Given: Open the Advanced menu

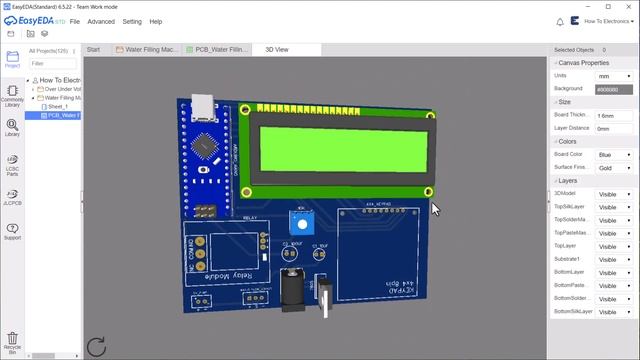Looking at the screenshot, I should pyautogui.click(x=101, y=22).
